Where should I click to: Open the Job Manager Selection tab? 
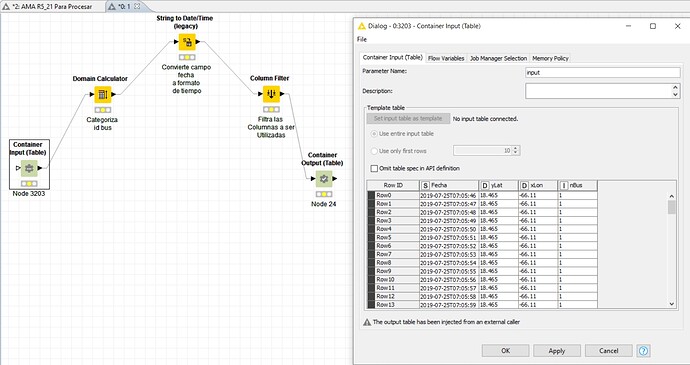click(498, 58)
